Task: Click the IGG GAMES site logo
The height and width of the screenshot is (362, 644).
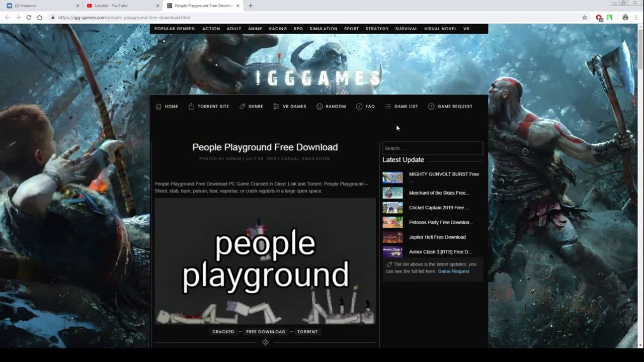Action: [318, 78]
